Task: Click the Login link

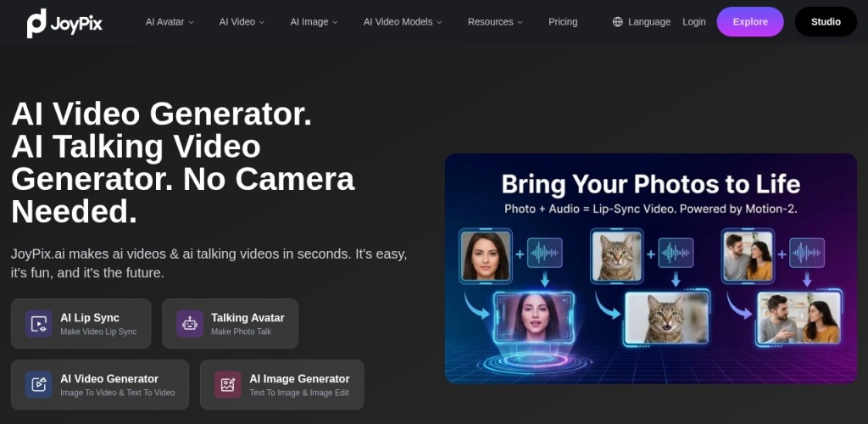Action: point(694,21)
